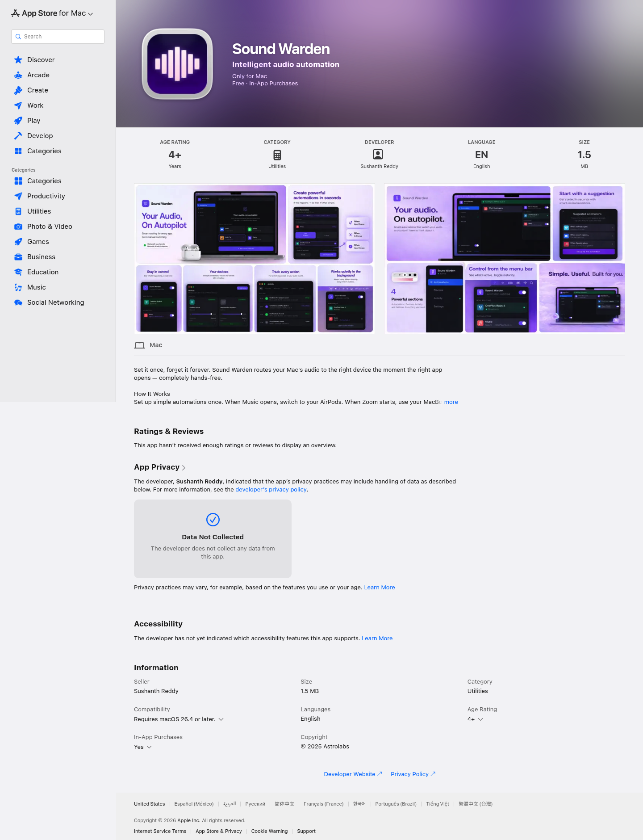Click the Data Not Collected privacy card
643x840 pixels.
coord(213,539)
